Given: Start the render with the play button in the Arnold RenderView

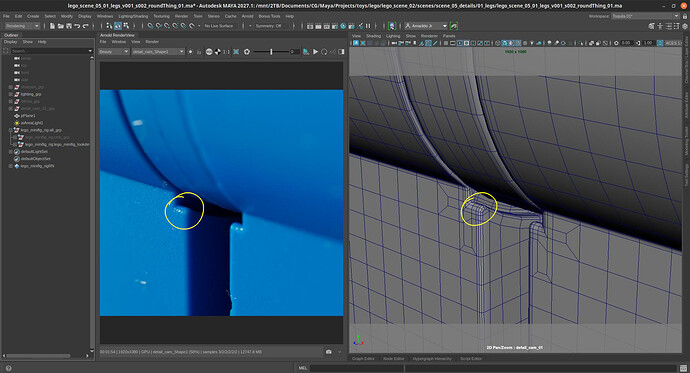Looking at the screenshot, I should (316, 52).
